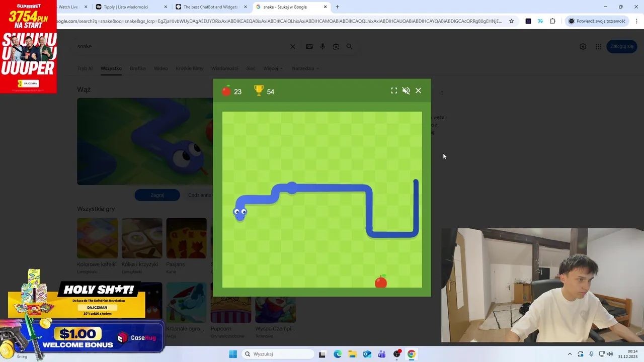Viewport: 644px width, 362px height.
Task: Click the Wyszukaj taskbar search box
Action: pos(278,354)
